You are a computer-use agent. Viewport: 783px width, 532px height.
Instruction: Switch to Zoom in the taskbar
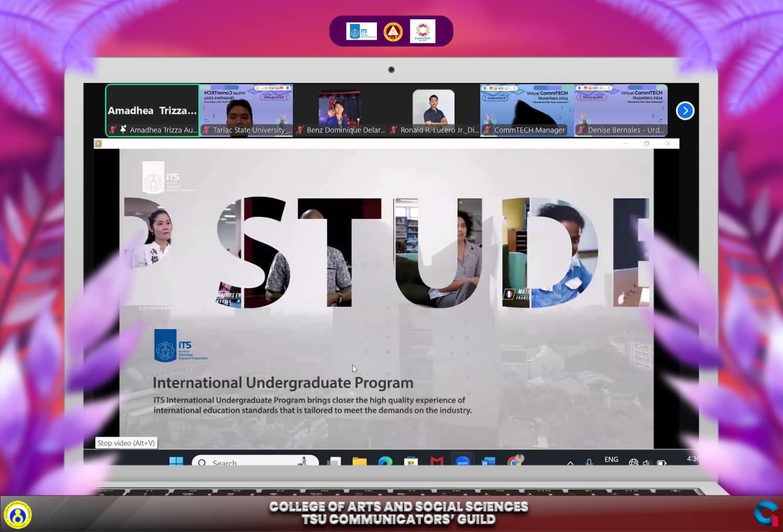click(x=462, y=462)
